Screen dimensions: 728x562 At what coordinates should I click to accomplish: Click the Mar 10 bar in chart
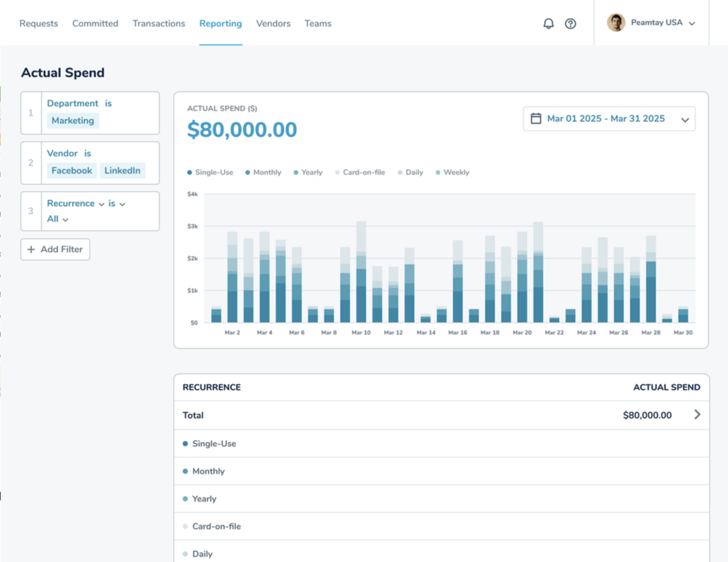[x=361, y=272]
